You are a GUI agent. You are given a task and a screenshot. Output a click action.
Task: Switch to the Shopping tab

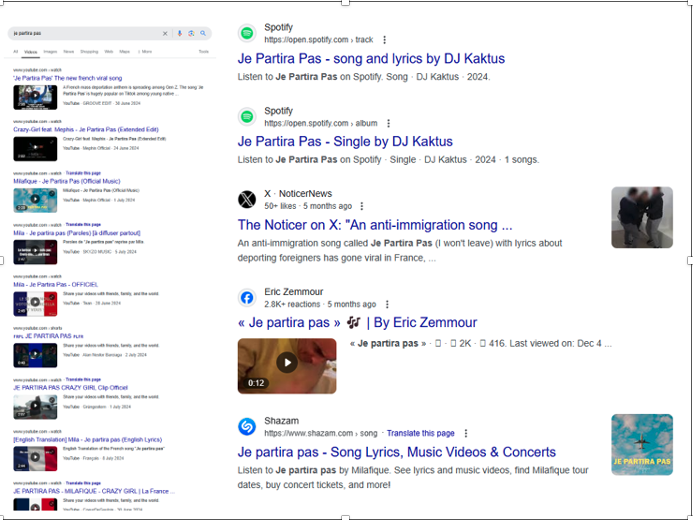tap(89, 52)
